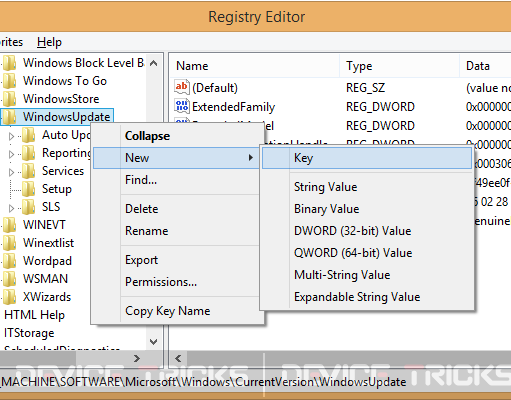Select the Windows To Go key

(65, 81)
